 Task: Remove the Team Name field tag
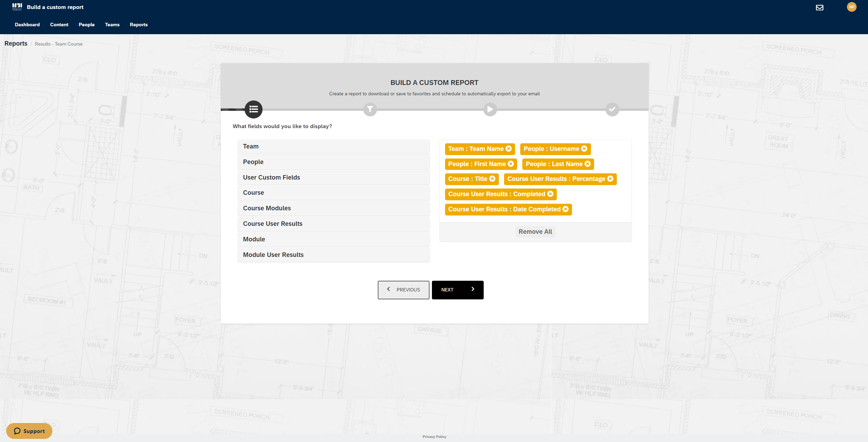tap(509, 149)
